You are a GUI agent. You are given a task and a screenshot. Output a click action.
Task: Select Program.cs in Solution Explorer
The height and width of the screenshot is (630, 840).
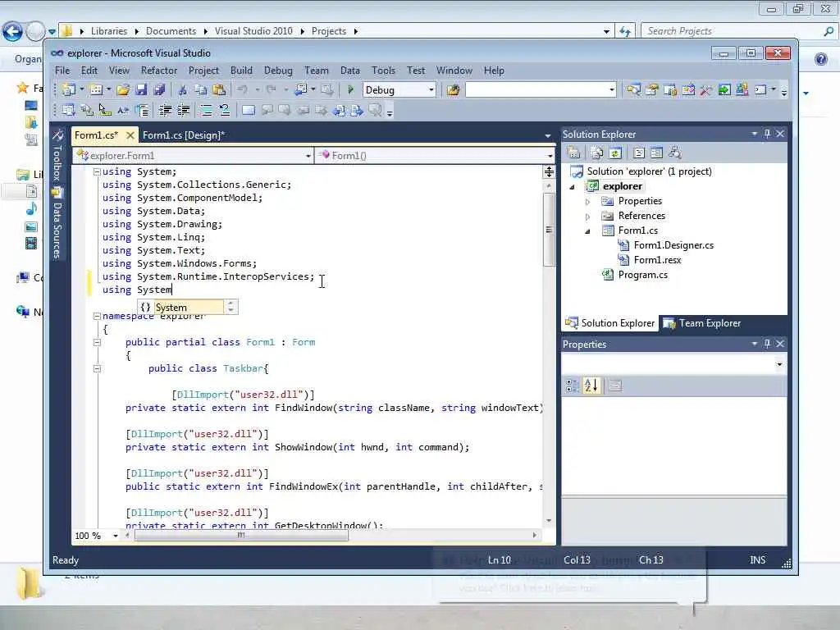click(x=642, y=275)
